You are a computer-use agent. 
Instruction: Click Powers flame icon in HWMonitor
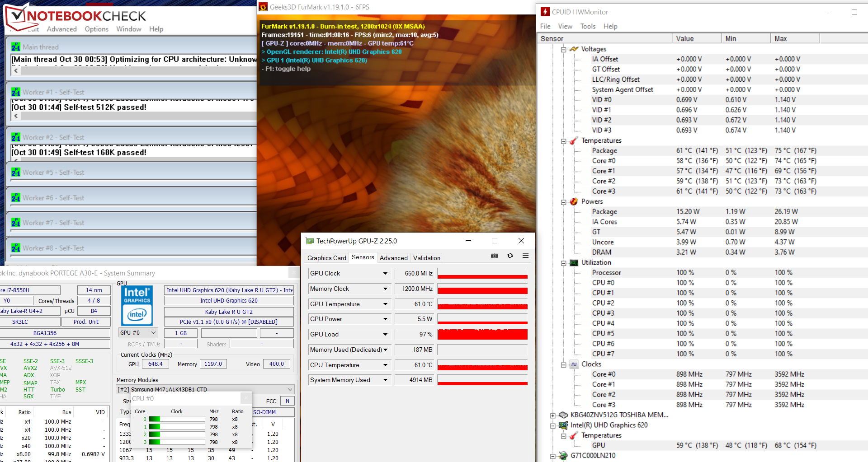[574, 201]
